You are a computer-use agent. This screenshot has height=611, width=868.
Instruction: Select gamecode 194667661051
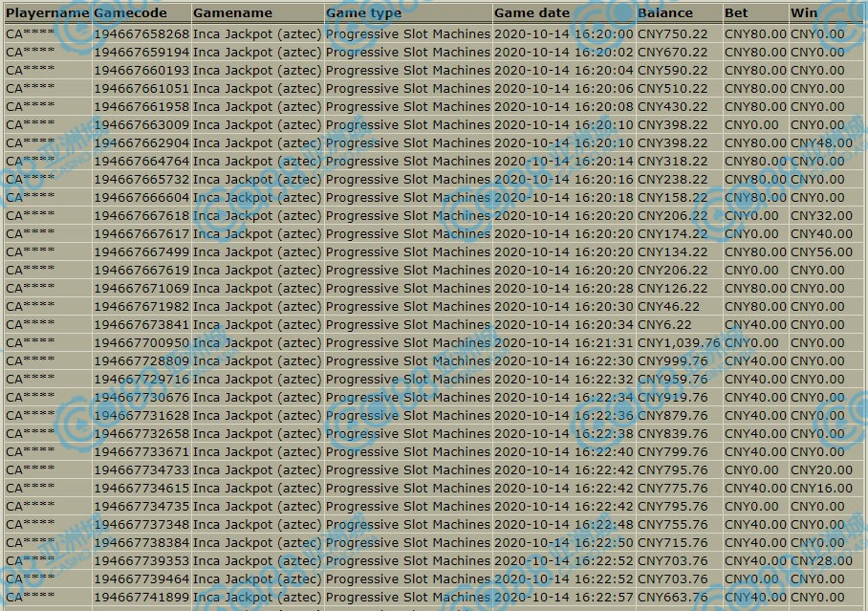click(x=141, y=89)
